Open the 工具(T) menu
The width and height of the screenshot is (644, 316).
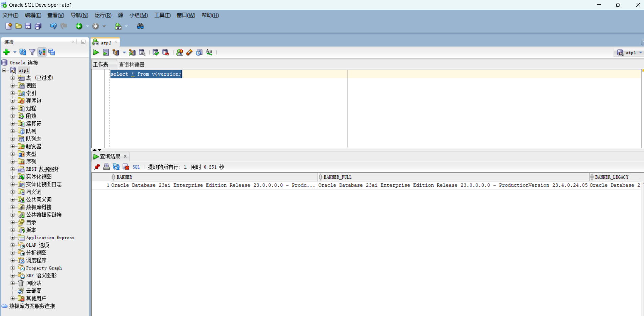click(x=162, y=15)
